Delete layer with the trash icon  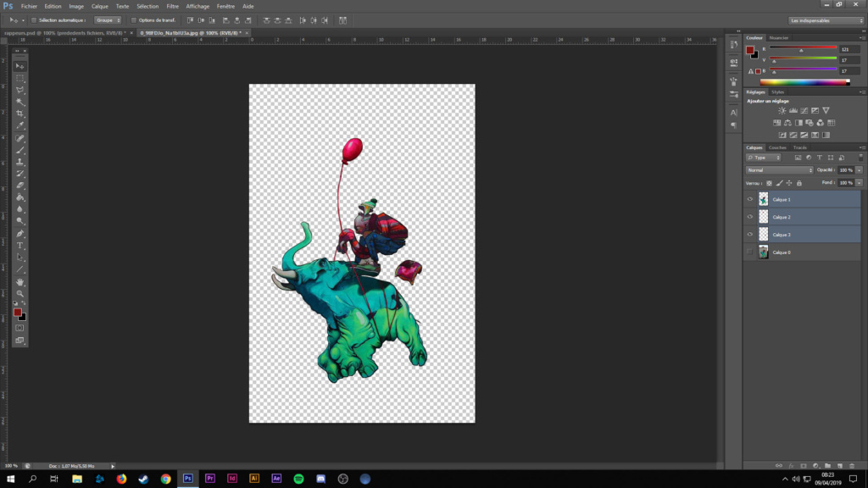click(852, 466)
